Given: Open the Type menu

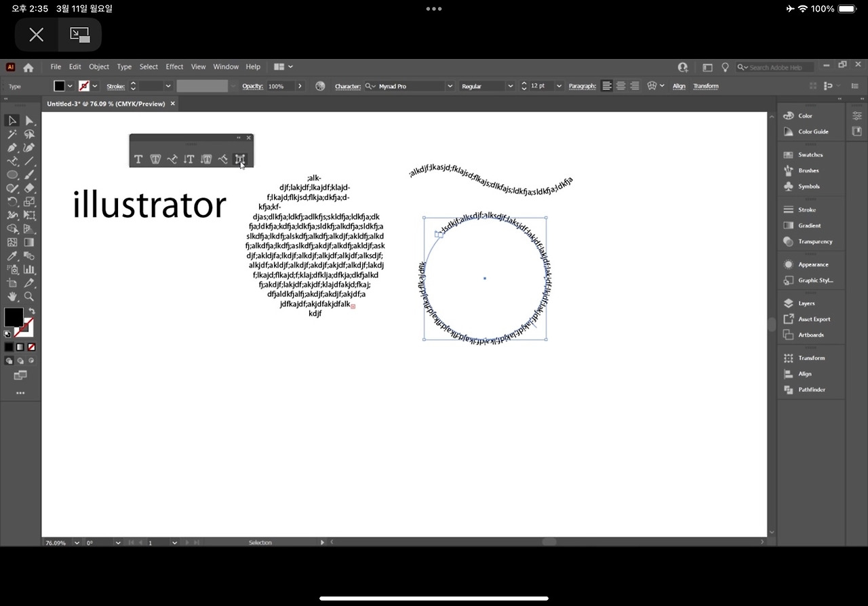Looking at the screenshot, I should click(124, 67).
